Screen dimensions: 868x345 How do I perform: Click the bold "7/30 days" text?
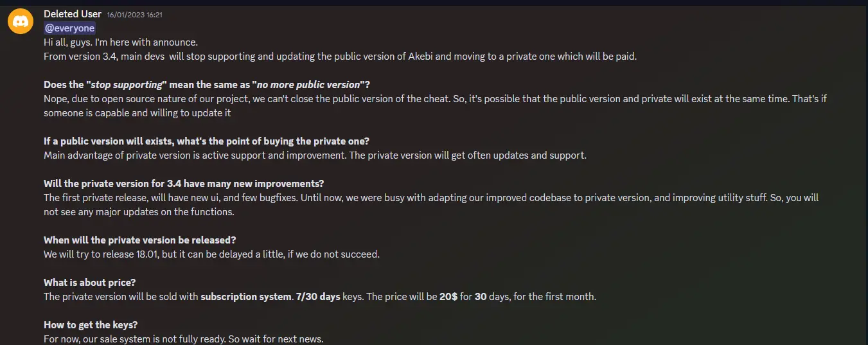tap(319, 297)
